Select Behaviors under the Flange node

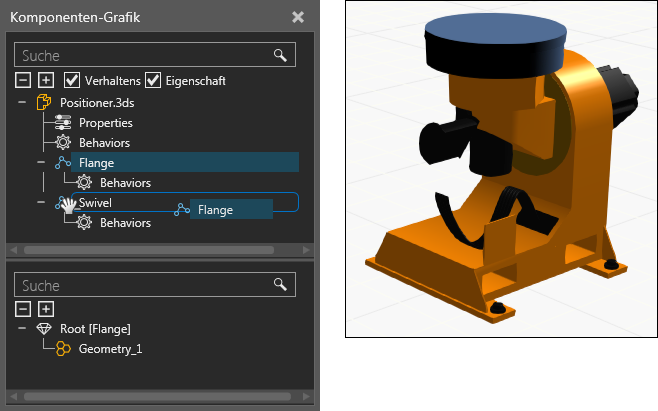[125, 183]
